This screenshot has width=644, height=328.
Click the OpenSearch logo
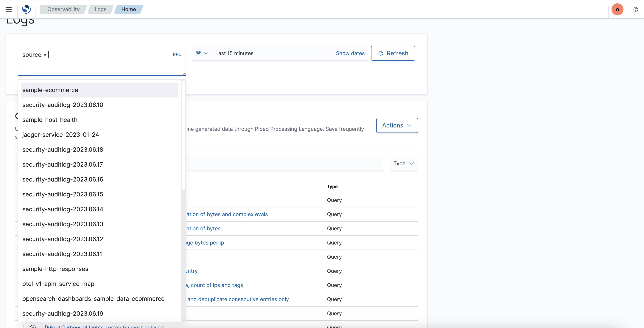coord(27,9)
